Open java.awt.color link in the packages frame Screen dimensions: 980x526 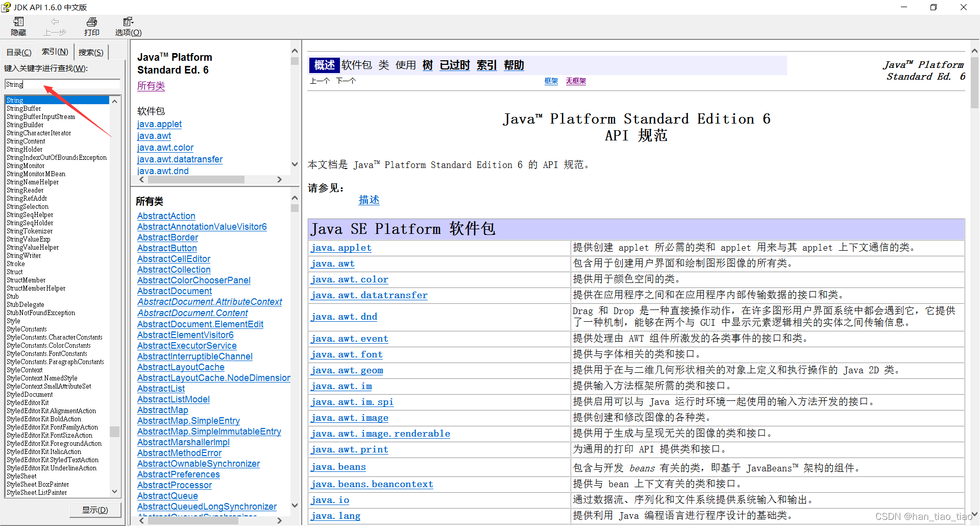coord(165,148)
